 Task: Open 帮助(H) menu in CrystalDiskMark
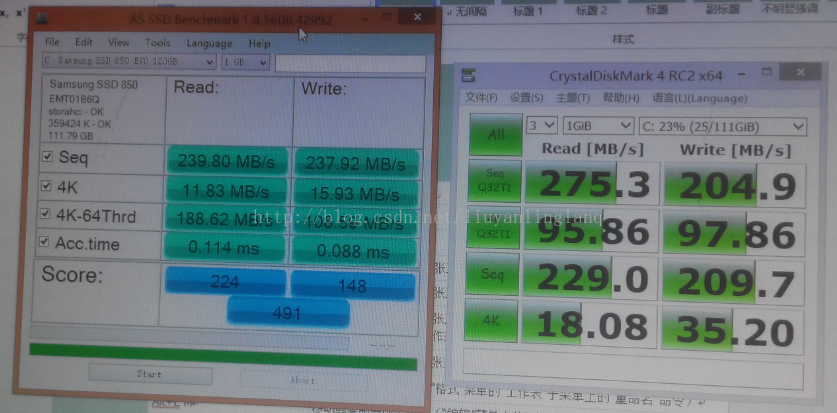tap(621, 98)
